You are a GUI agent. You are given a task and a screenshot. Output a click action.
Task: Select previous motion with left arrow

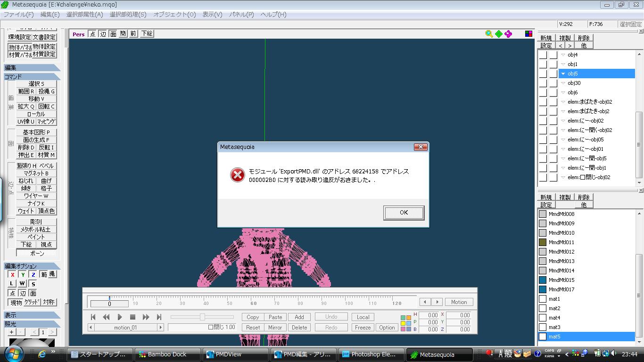click(x=91, y=328)
